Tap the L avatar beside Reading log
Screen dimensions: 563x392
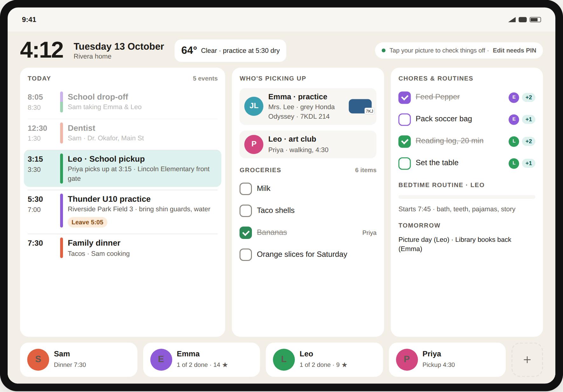[x=514, y=141]
